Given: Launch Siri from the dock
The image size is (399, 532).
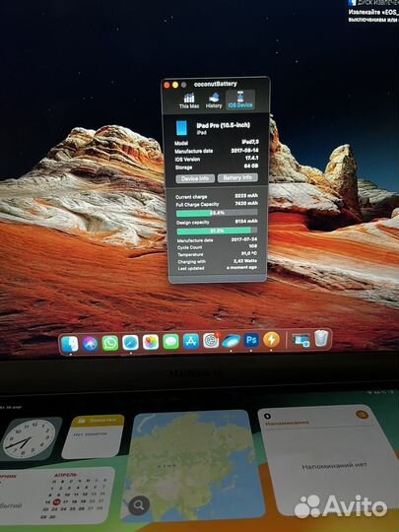Looking at the screenshot, I should [91, 344].
